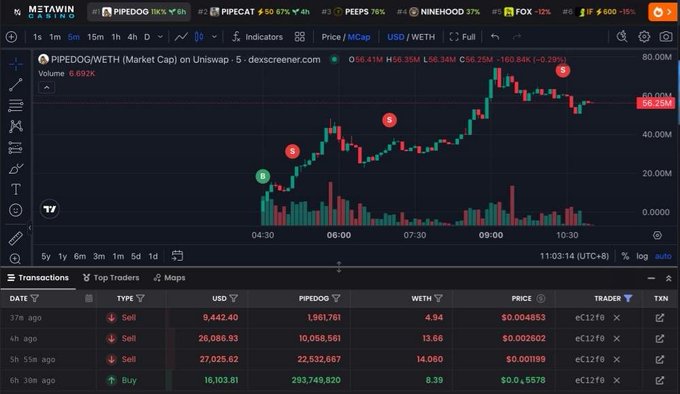Open the Indicators menu
The width and height of the screenshot is (680, 394).
pos(257,37)
